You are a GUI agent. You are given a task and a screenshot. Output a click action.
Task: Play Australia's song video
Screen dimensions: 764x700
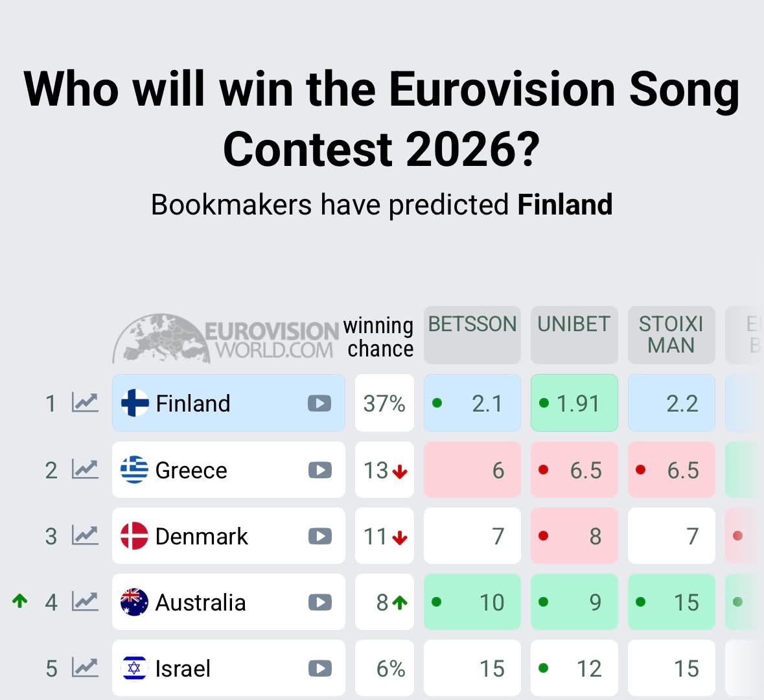[x=319, y=603]
